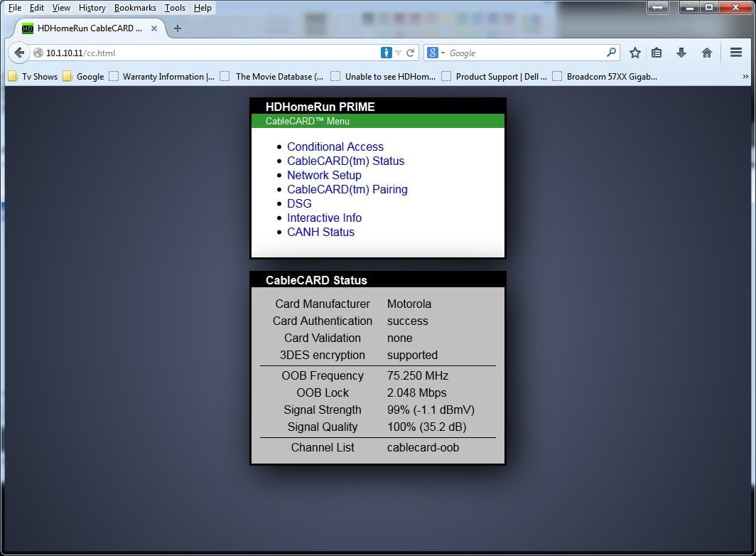Screen dimensions: 756x556
Task: Open the downloads arrow icon
Action: pos(681,53)
